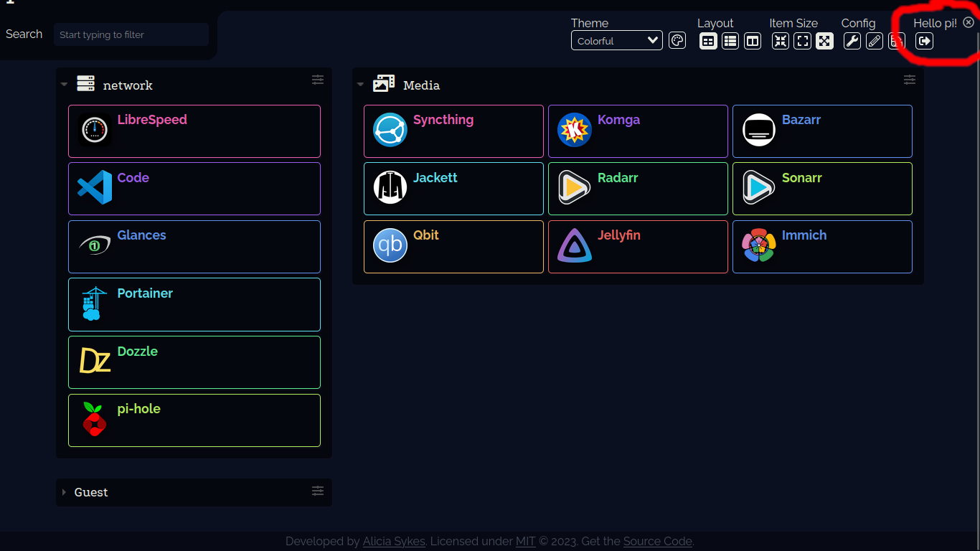Open the pi-hole tile

pos(194,420)
